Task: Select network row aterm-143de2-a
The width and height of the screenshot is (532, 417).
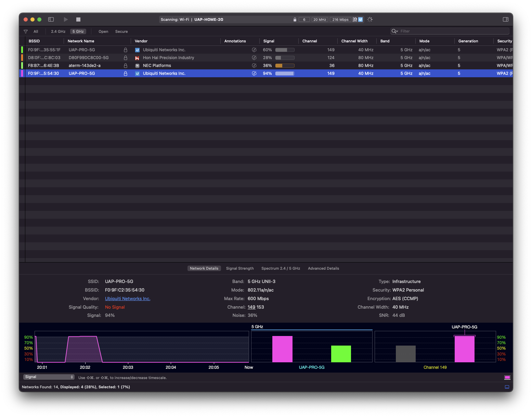Action: tap(266, 66)
